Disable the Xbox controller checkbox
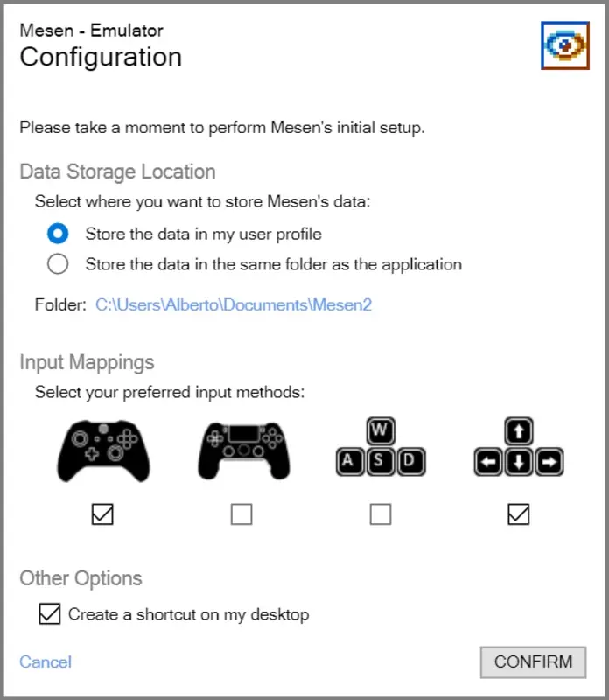Viewport: 609px width, 700px height. click(x=102, y=514)
